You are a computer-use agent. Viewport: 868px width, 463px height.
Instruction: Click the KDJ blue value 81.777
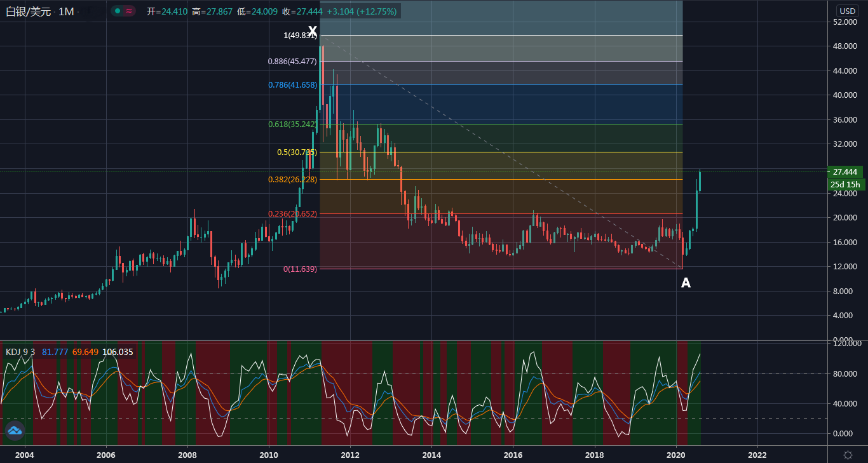(55, 351)
